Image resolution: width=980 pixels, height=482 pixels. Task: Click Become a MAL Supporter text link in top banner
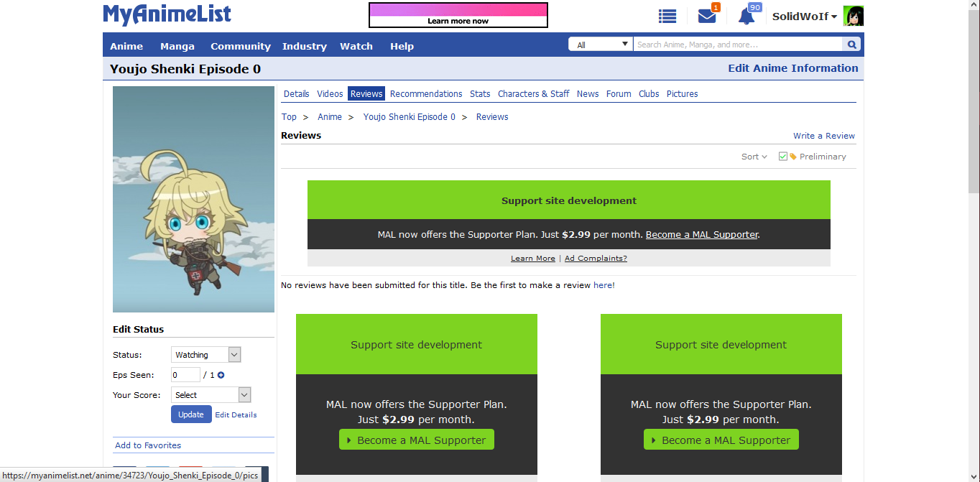702,235
